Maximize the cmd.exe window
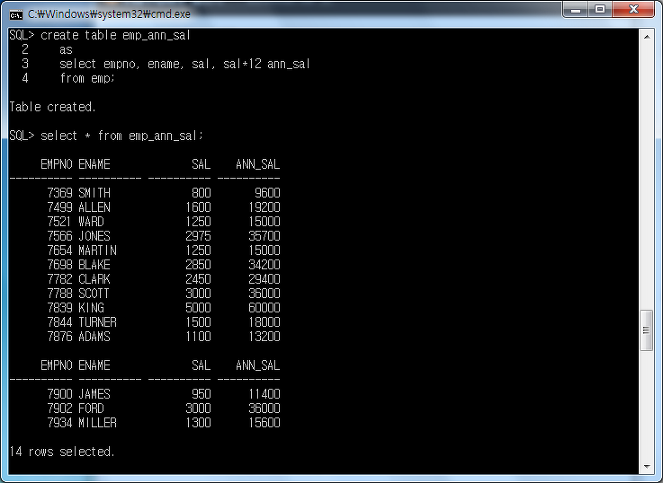 pyautogui.click(x=600, y=9)
